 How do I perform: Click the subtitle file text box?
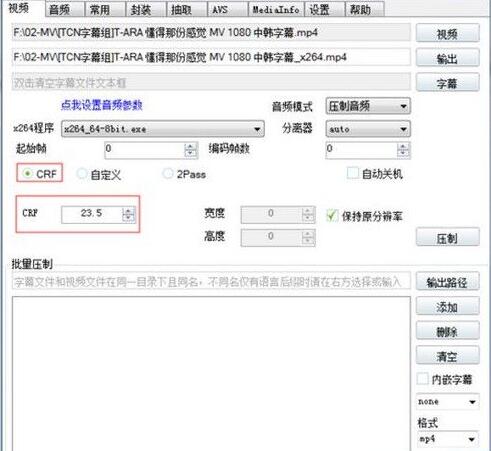point(211,82)
